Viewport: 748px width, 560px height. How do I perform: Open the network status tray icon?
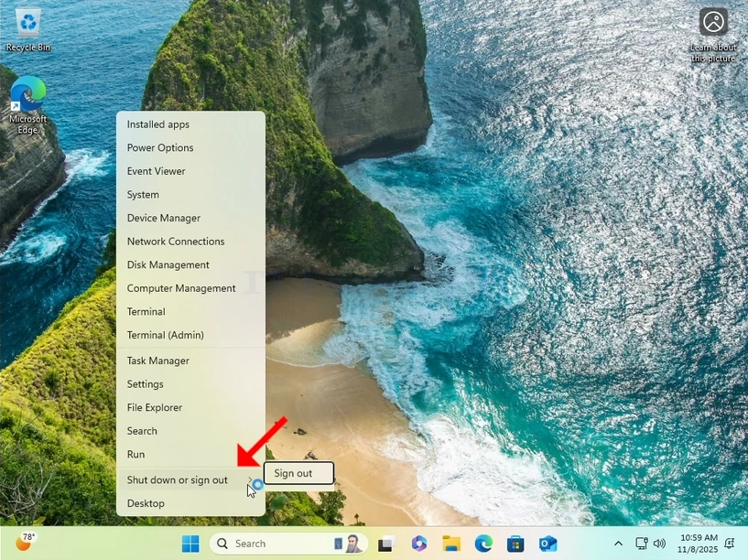click(642, 544)
